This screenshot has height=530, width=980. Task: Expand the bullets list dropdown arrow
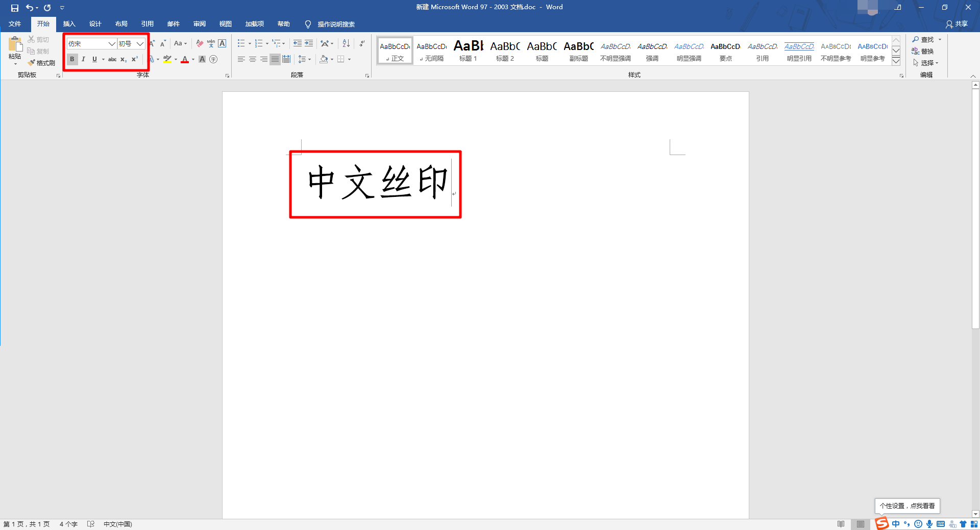(x=250, y=44)
